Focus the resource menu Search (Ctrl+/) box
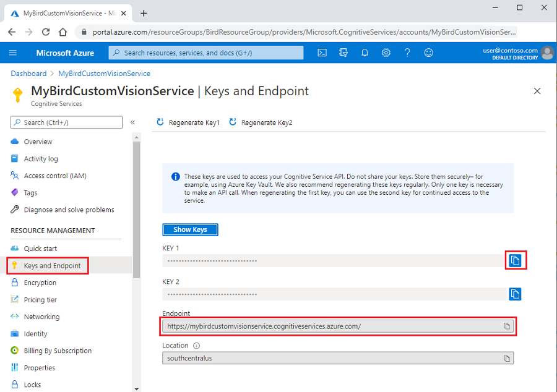The image size is (557, 392). [66, 122]
